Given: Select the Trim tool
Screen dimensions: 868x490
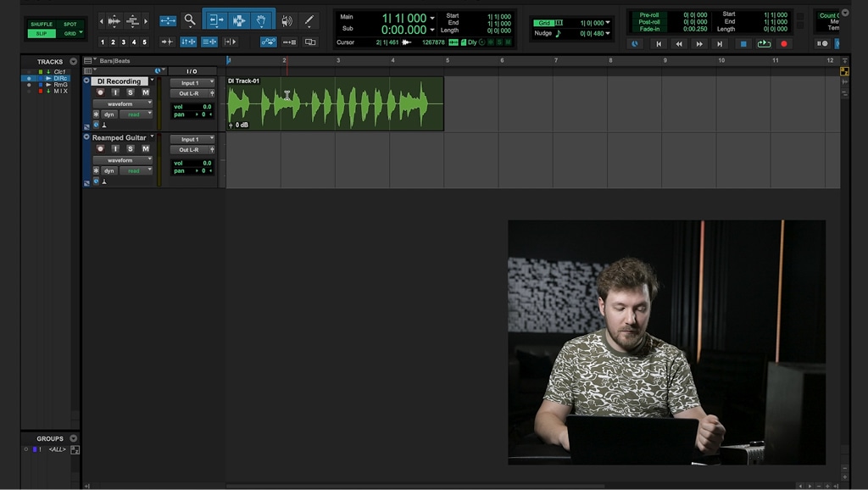Looking at the screenshot, I should click(214, 21).
